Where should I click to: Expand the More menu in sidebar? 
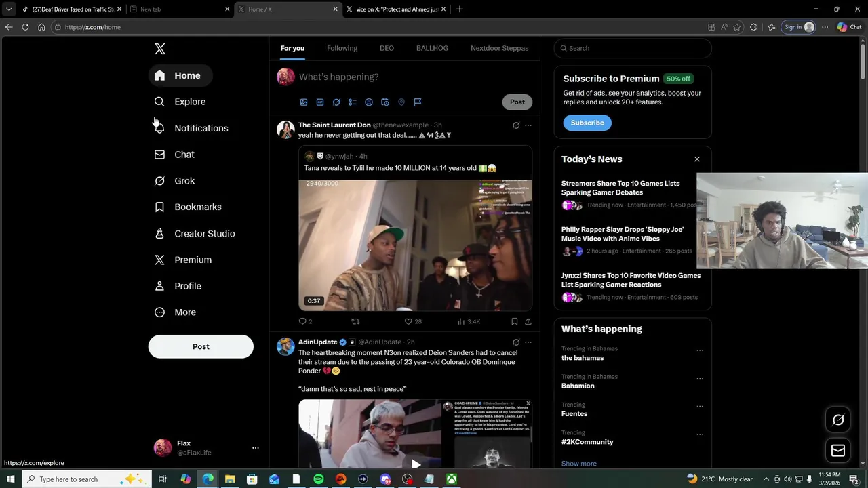pyautogui.click(x=175, y=312)
